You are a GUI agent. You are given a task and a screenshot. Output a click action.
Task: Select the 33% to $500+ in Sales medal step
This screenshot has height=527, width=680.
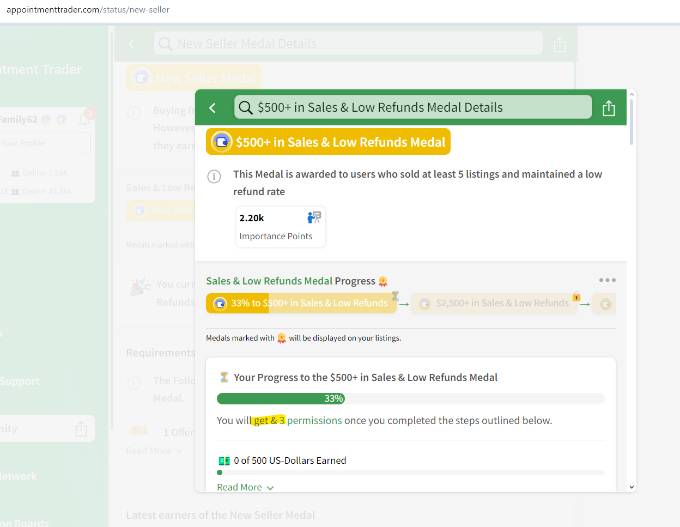[298, 303]
